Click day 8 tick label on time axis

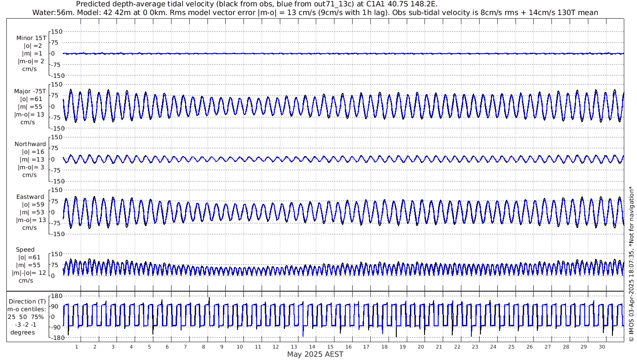203,347
